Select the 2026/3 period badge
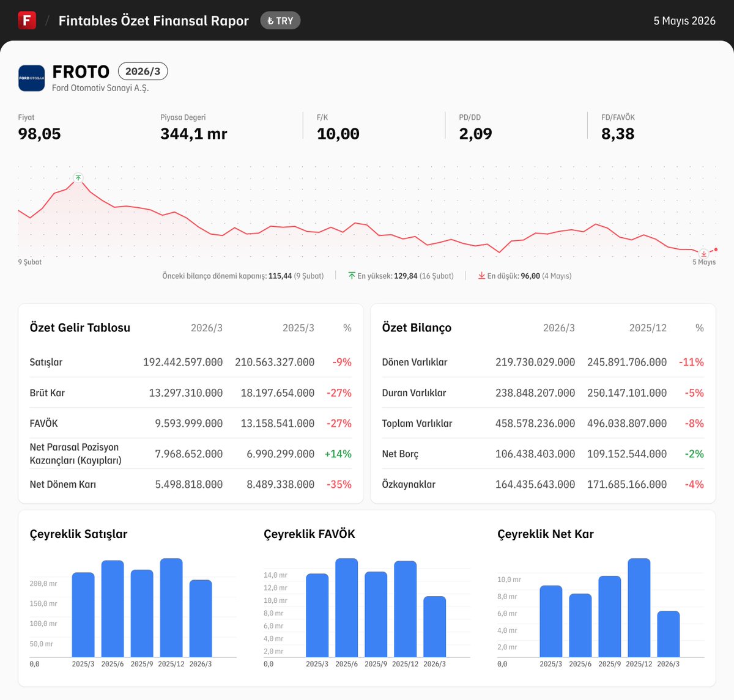The image size is (734, 700). point(143,72)
